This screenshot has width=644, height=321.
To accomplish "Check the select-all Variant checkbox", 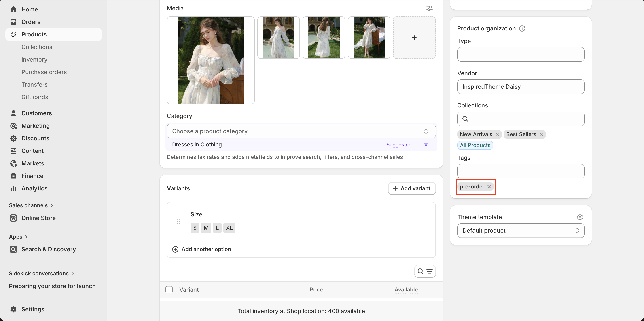I will pos(169,289).
